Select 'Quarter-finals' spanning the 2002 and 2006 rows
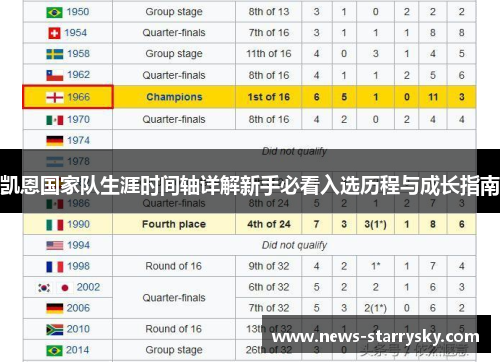This screenshot has height=362, width=500. [x=174, y=298]
